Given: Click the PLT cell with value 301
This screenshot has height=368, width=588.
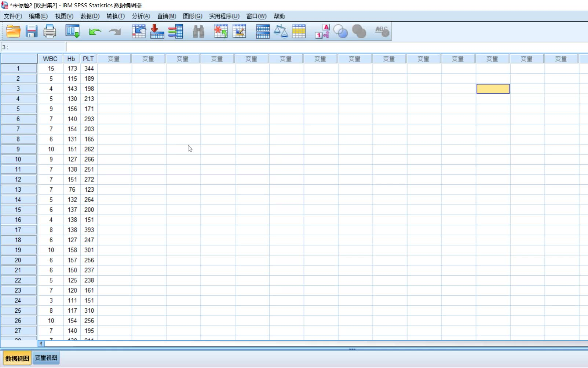Looking at the screenshot, I should coord(88,250).
